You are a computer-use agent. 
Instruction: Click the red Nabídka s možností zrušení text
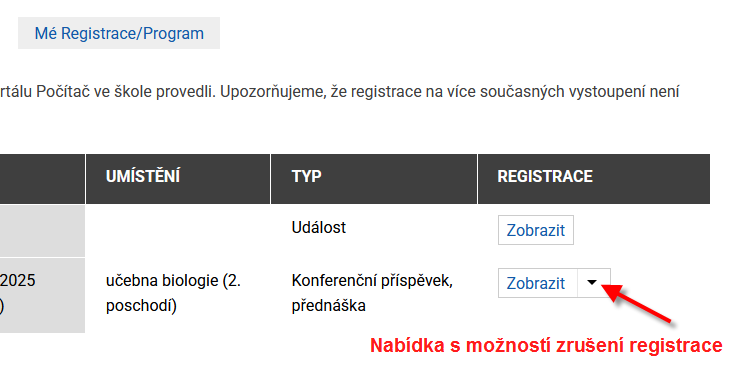click(546, 345)
